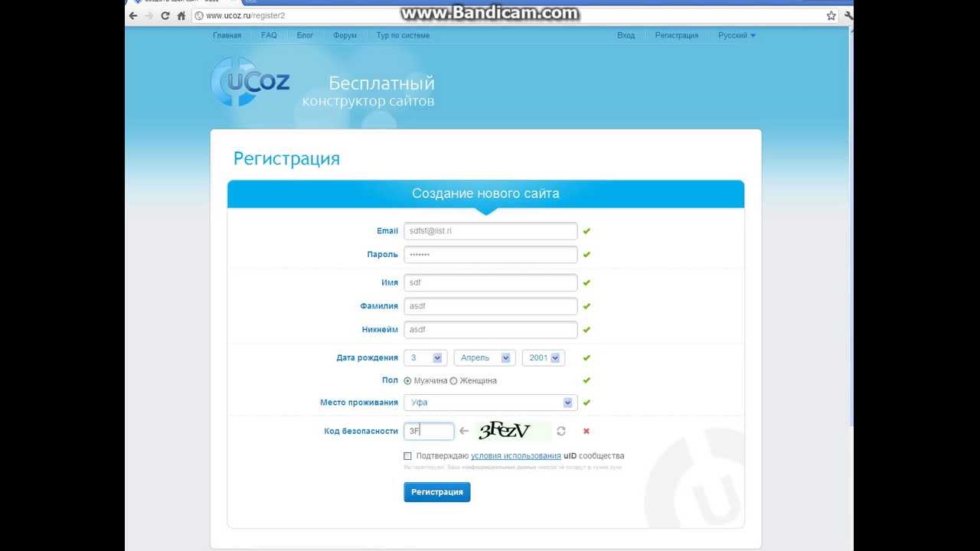The height and width of the screenshot is (551, 980).
Task: Open the birth day dropdown
Action: (426, 357)
